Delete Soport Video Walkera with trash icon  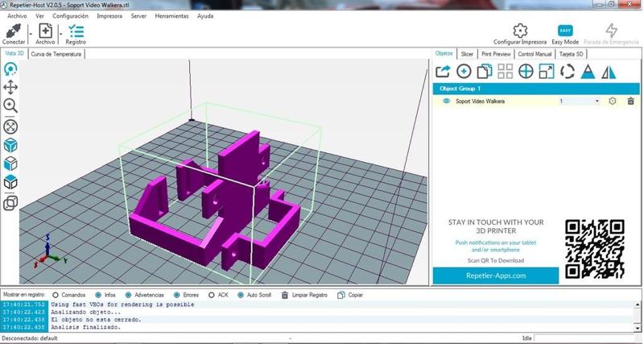click(630, 102)
